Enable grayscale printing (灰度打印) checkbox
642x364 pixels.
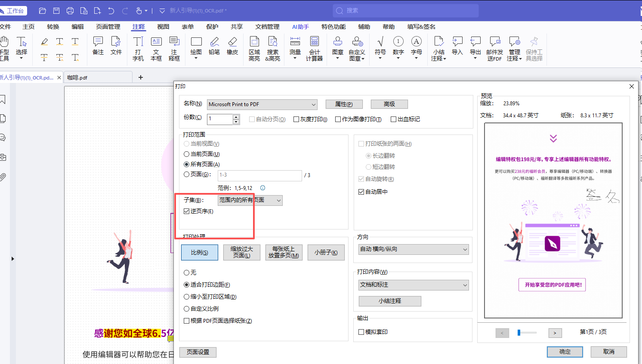tap(296, 119)
